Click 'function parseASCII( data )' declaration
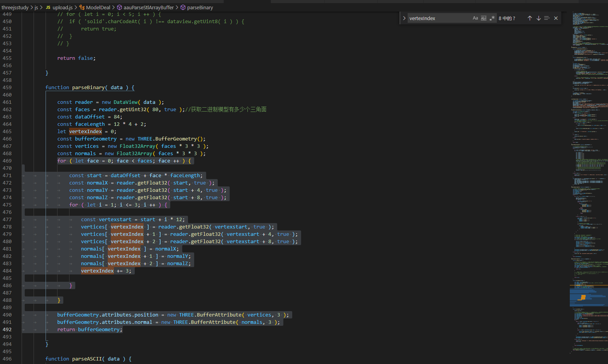608x364 pixels. [88, 359]
